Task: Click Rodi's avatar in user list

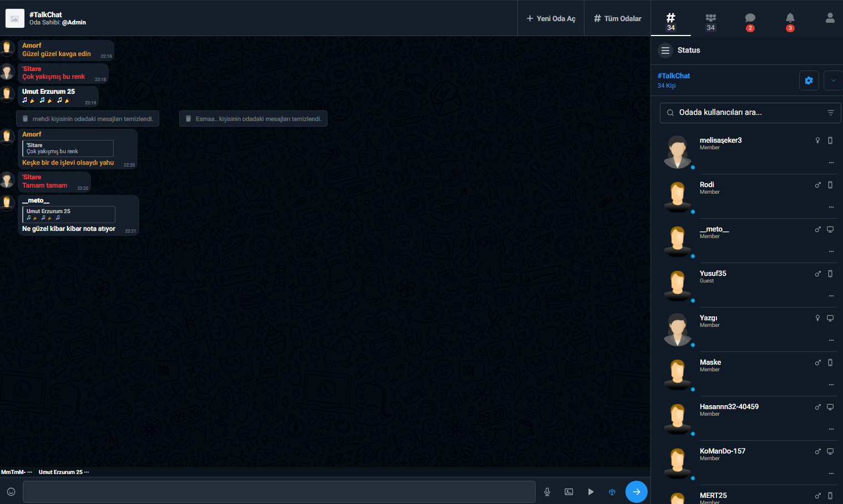Action: [x=678, y=196]
